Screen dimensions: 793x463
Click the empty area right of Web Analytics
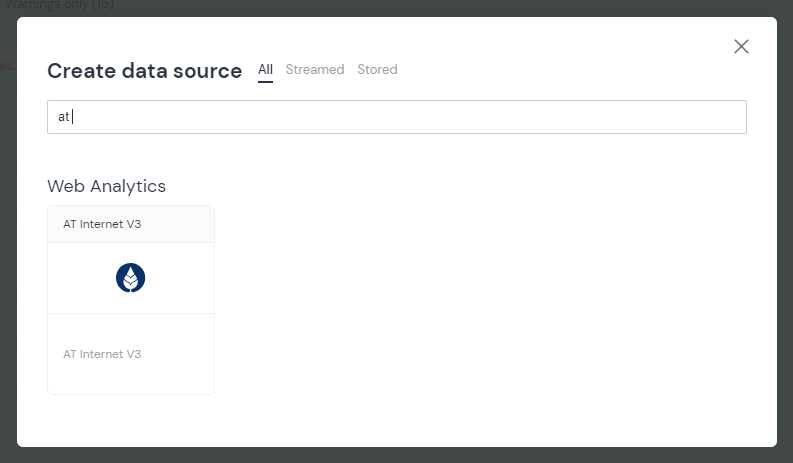point(450,186)
